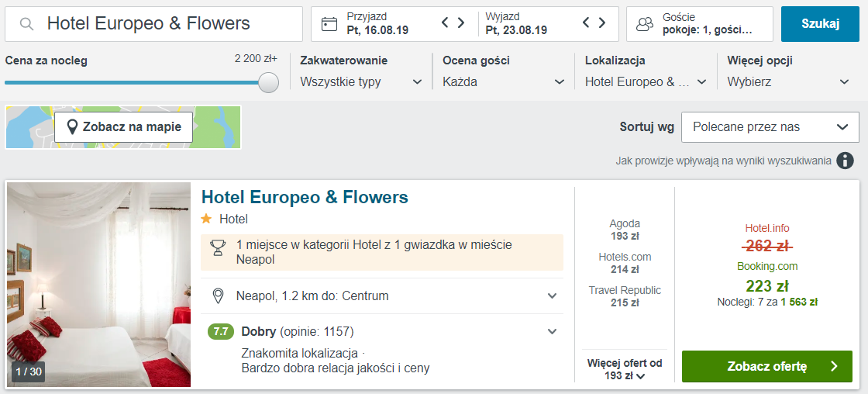Viewport: 868px width, 394px height.
Task: Move the Przyjazd date back one day
Action: point(445,22)
